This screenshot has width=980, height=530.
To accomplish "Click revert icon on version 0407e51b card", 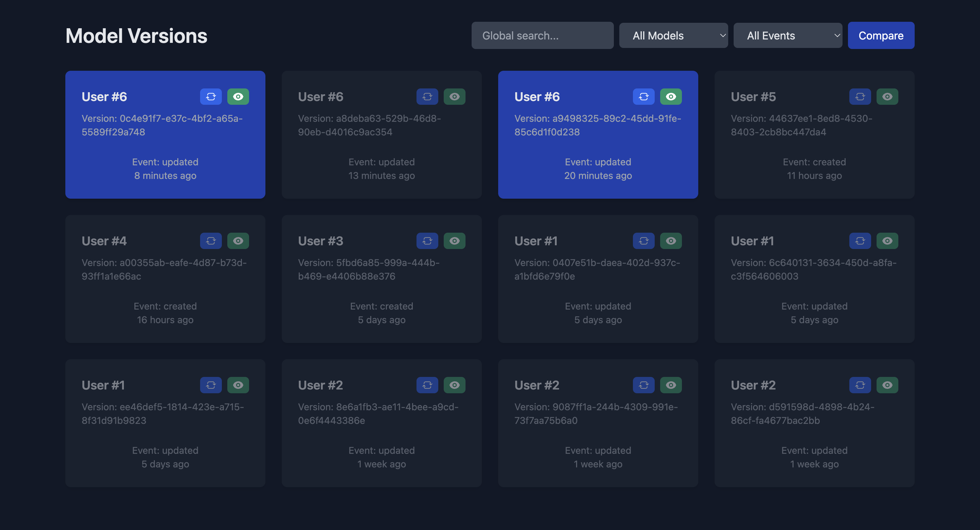I will click(643, 241).
